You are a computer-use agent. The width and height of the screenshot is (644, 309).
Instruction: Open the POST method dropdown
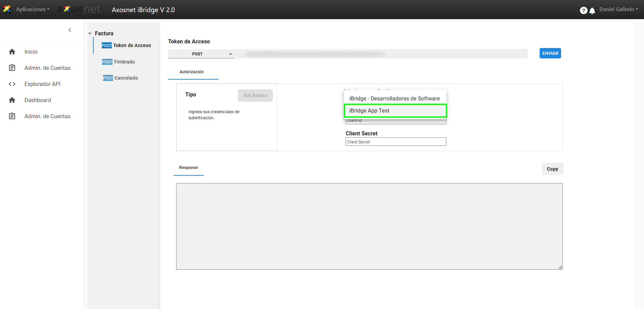(201, 54)
